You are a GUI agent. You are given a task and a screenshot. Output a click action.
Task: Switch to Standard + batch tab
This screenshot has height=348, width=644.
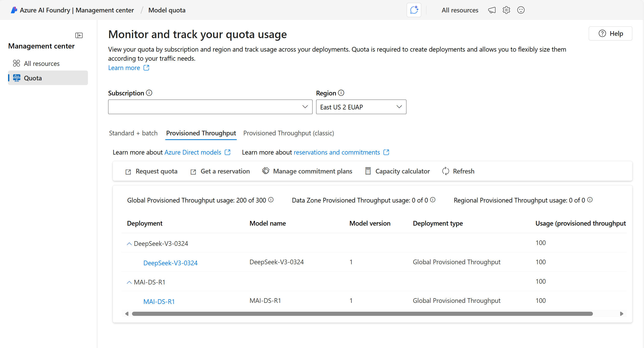tap(133, 133)
